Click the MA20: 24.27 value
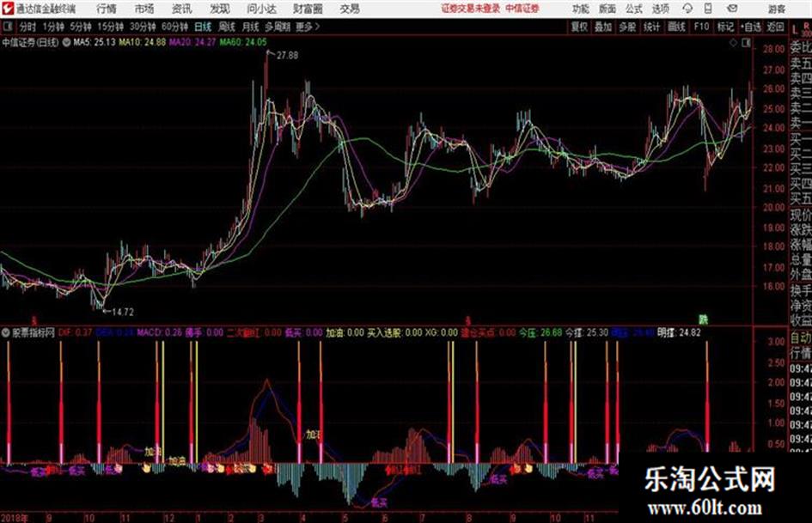The width and height of the screenshot is (812, 523). (192, 42)
